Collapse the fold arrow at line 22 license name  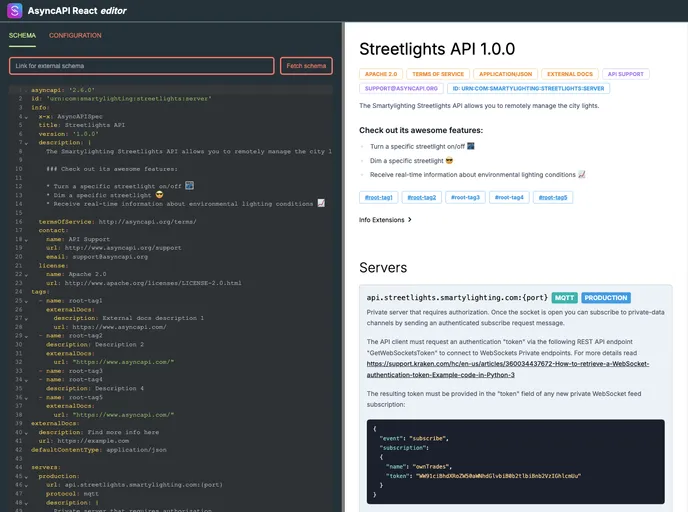[x=26, y=275]
